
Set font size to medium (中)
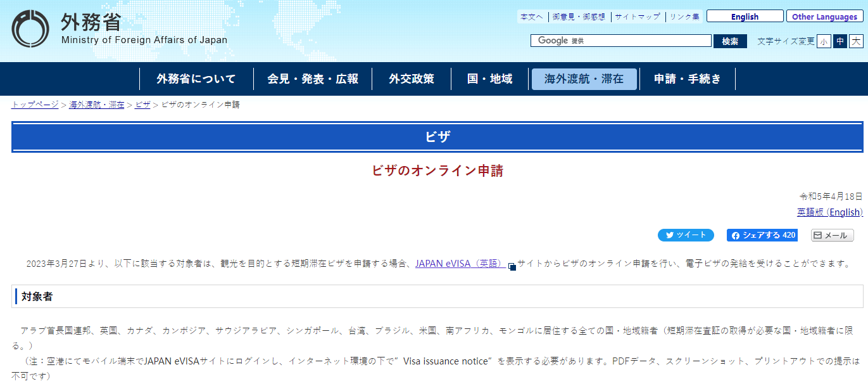point(840,41)
